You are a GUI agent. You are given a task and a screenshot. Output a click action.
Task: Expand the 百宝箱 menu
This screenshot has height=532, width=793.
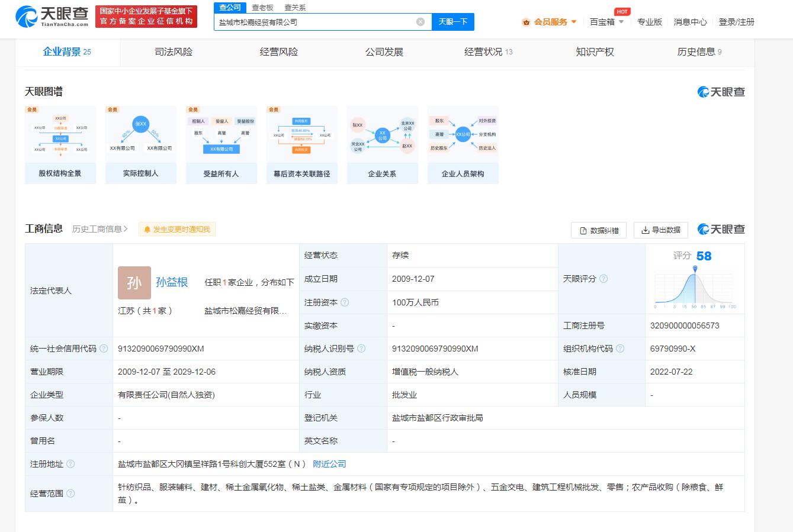tap(607, 22)
